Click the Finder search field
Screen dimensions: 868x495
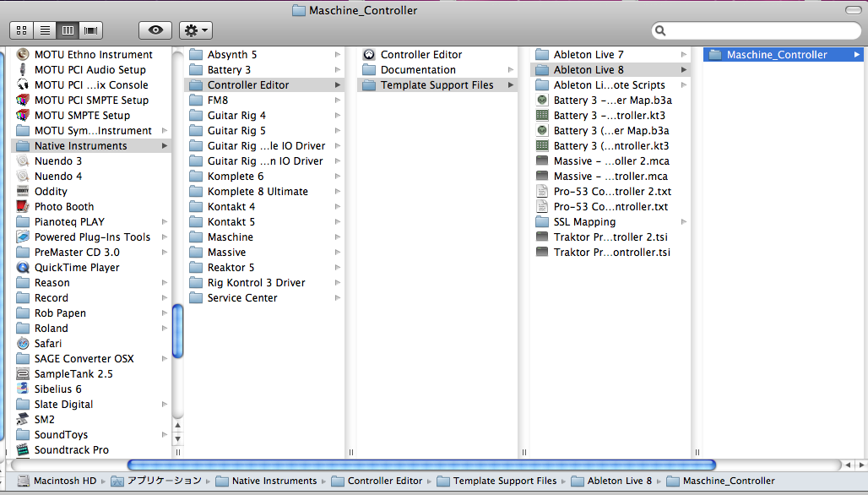(757, 30)
